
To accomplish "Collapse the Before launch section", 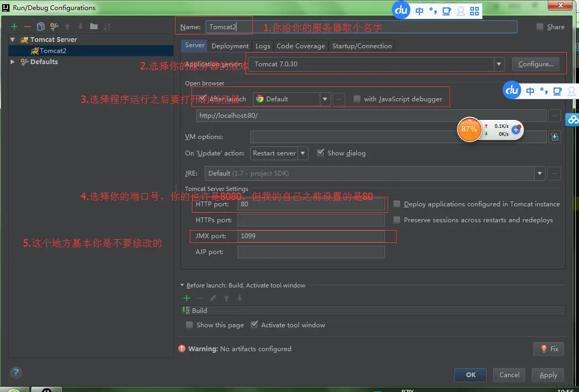I will (x=182, y=285).
